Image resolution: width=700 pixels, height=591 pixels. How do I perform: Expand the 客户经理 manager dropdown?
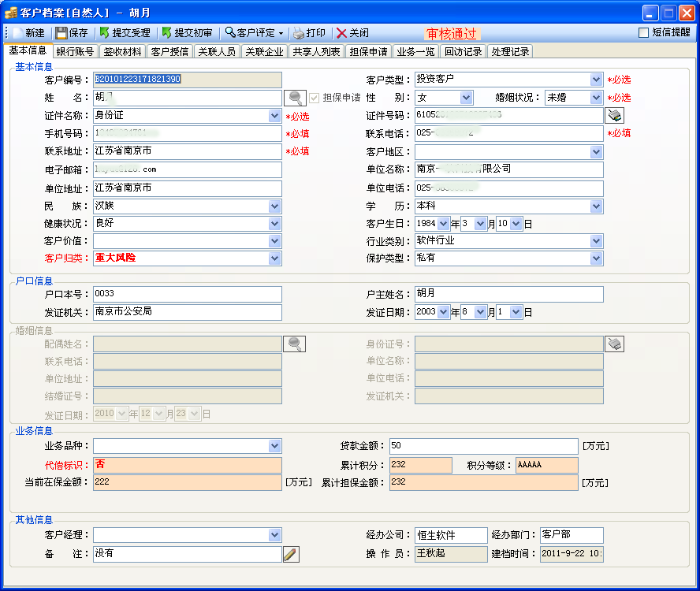[275, 535]
